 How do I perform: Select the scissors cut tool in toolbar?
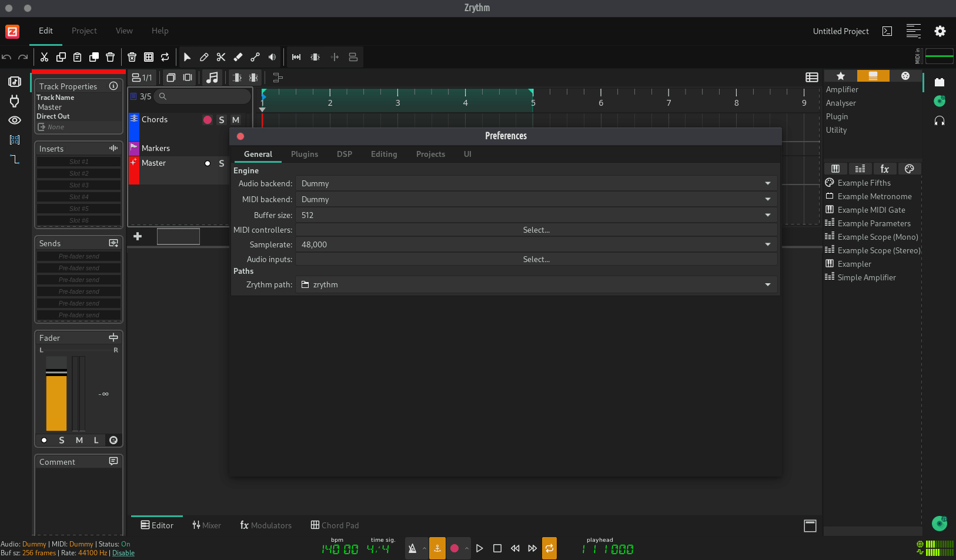coord(221,57)
